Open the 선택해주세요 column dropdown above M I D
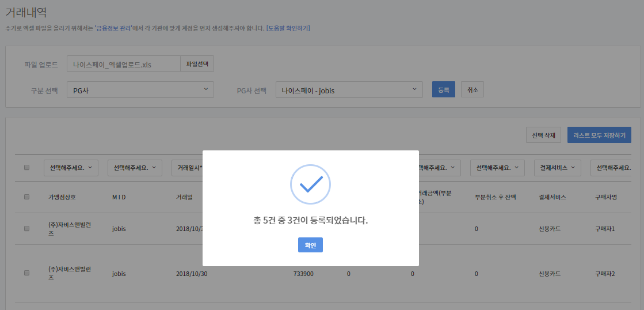This screenshot has height=310, width=644. click(135, 168)
